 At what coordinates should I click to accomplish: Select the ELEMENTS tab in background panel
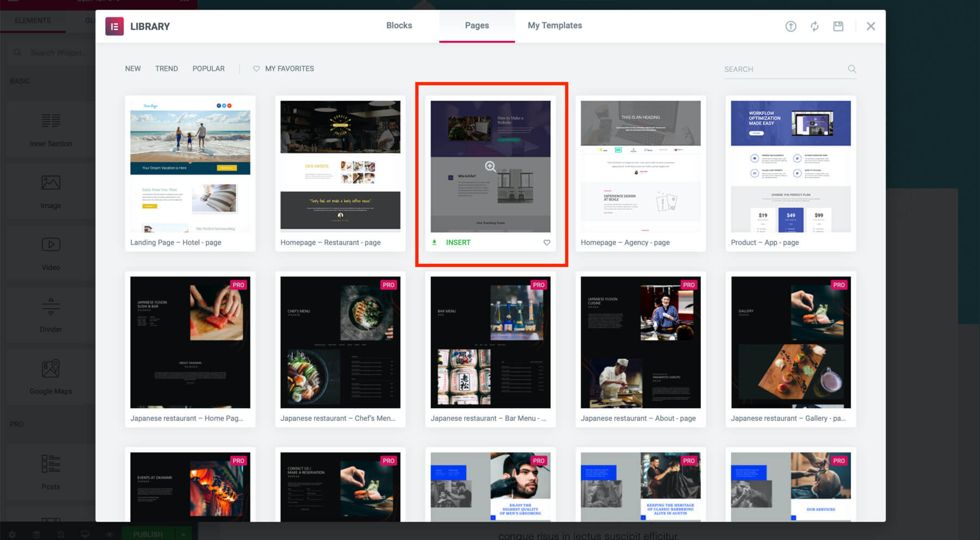(x=33, y=21)
